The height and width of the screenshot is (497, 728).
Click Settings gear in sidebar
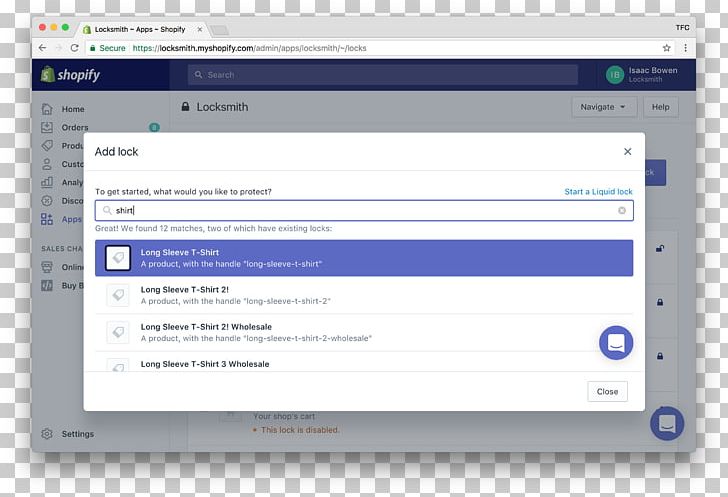click(x=47, y=434)
